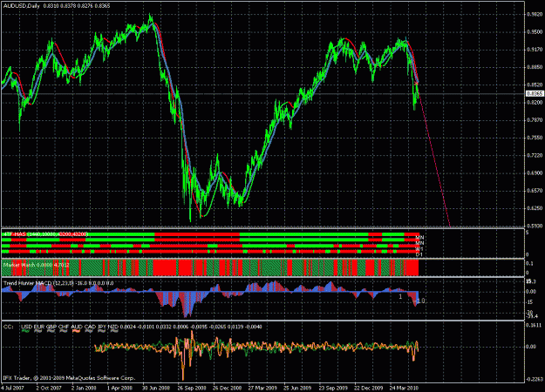
Task: Click the 26 Sep 2008 date label
Action: (x=192, y=388)
